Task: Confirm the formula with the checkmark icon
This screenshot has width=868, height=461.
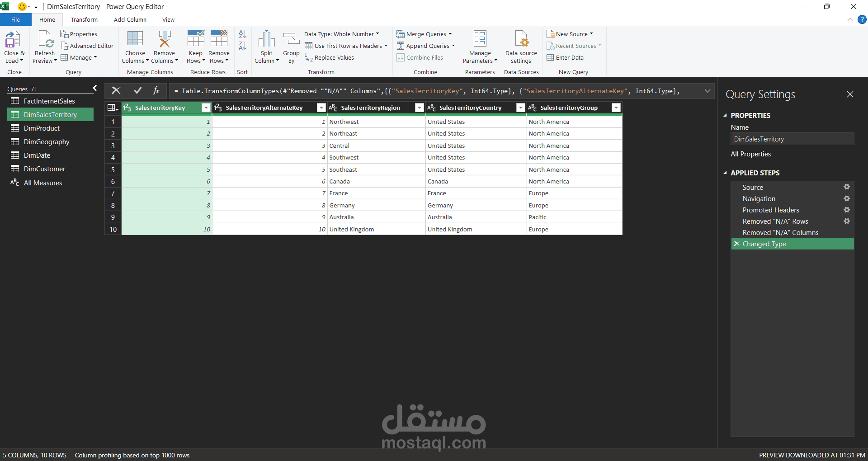Action: click(138, 90)
